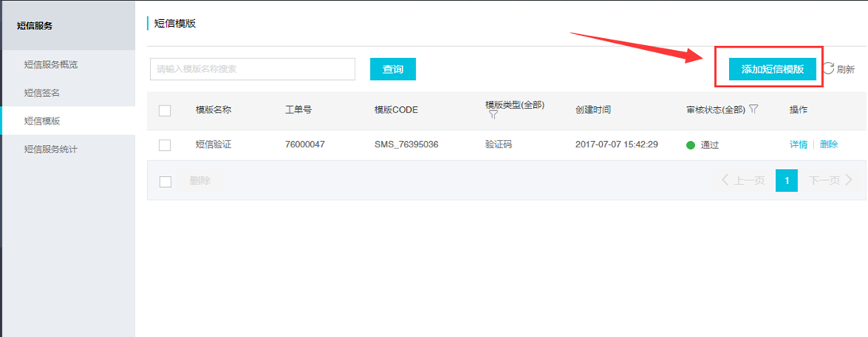Open 详情 link for 短信验证 template
Image resolution: width=868 pixels, height=337 pixels.
(x=798, y=144)
